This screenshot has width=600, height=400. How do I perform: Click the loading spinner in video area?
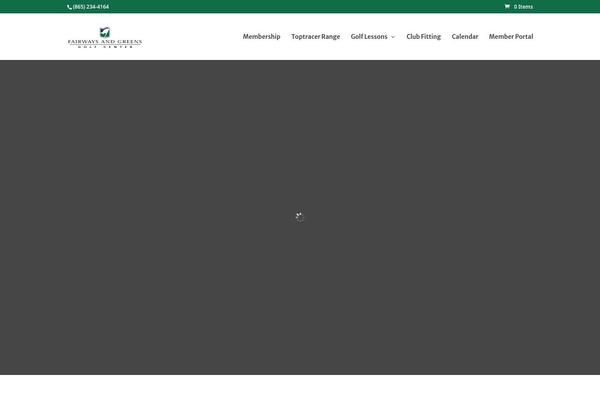click(x=299, y=217)
